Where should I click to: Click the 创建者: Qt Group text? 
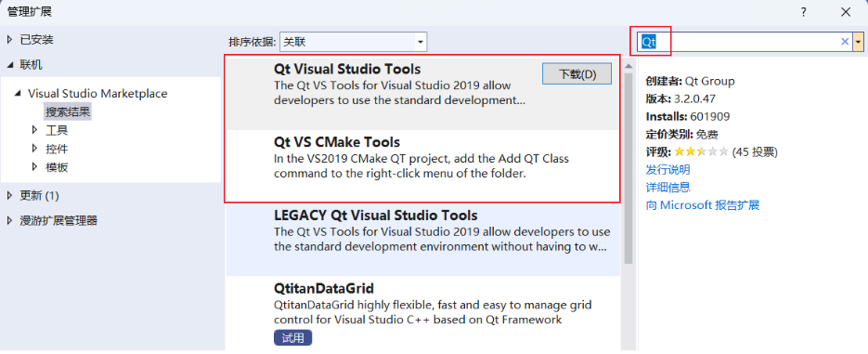pos(691,82)
